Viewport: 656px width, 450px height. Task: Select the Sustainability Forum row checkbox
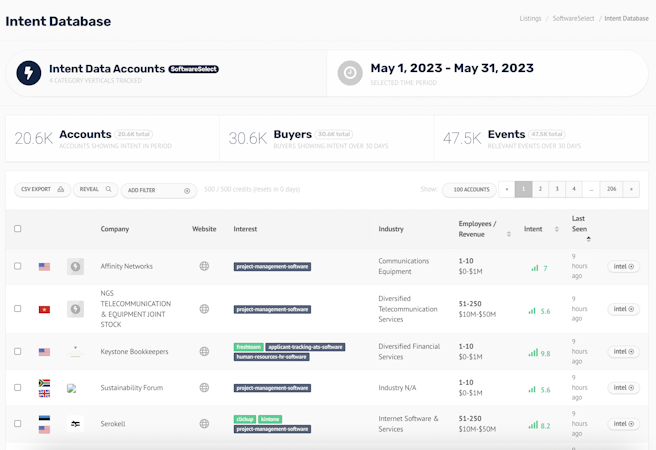(18, 388)
